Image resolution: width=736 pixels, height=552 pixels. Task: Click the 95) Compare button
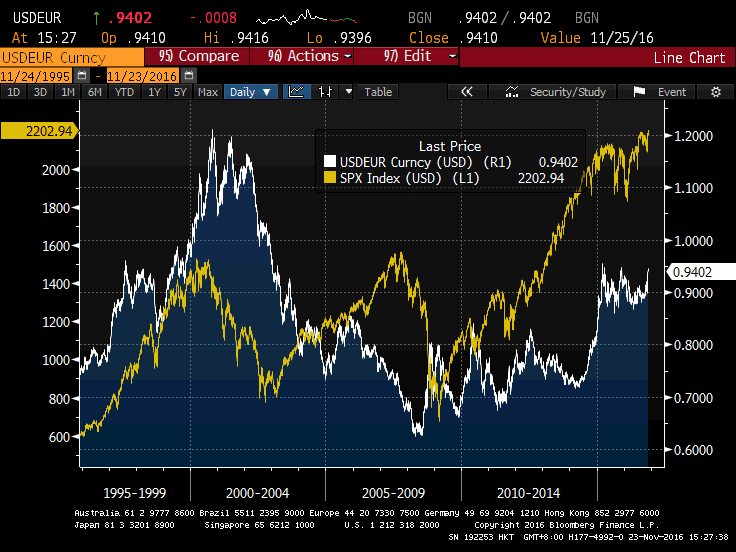(197, 56)
